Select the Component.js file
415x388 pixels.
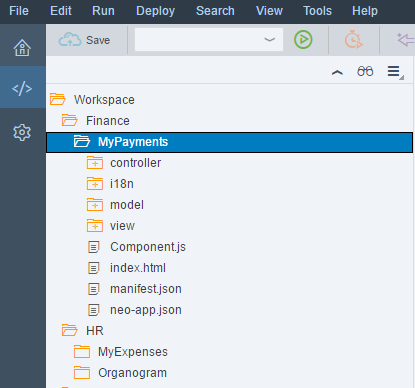click(148, 247)
